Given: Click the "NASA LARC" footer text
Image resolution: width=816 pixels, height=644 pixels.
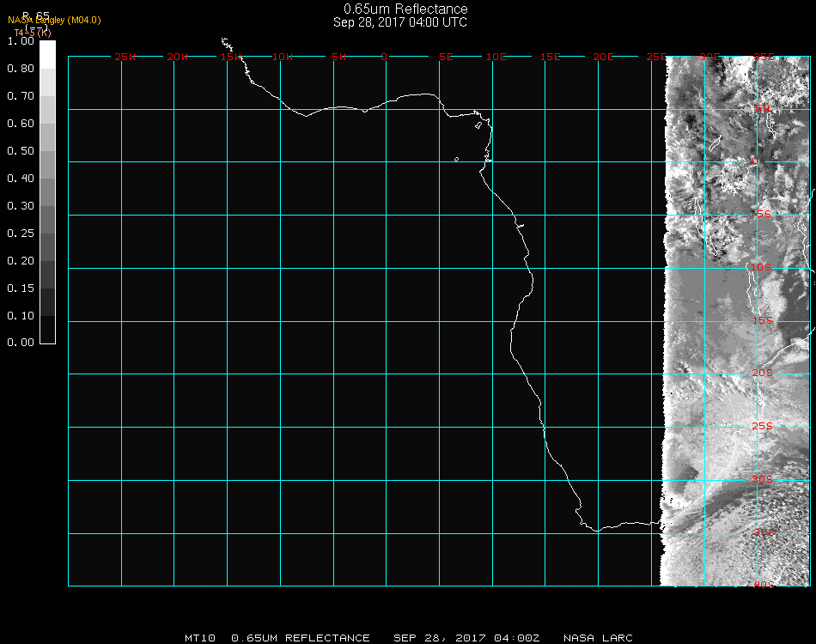Looking at the screenshot, I should 598,638.
